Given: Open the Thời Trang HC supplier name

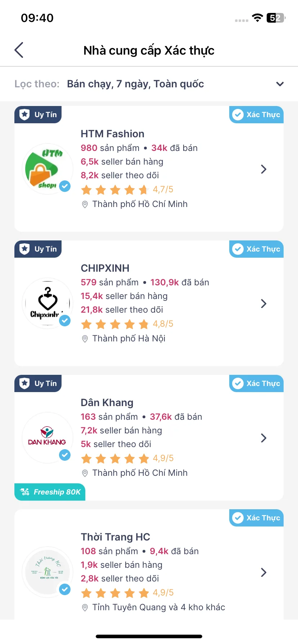Looking at the screenshot, I should [x=115, y=537].
